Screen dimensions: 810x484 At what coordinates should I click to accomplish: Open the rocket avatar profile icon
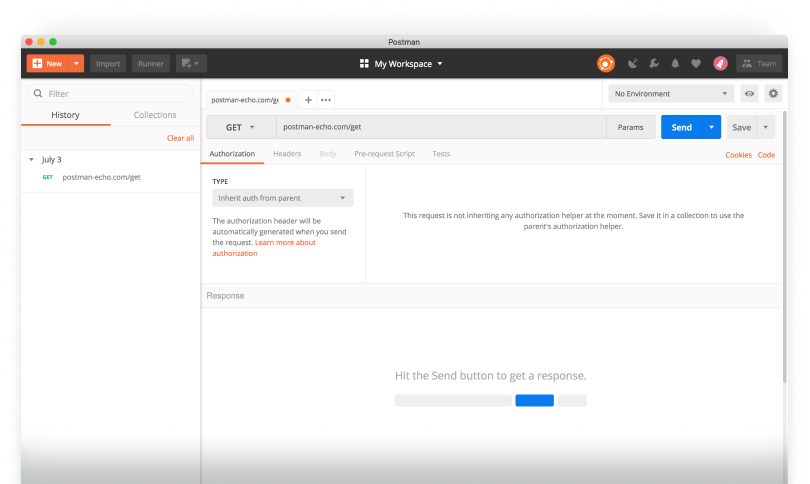(720, 64)
